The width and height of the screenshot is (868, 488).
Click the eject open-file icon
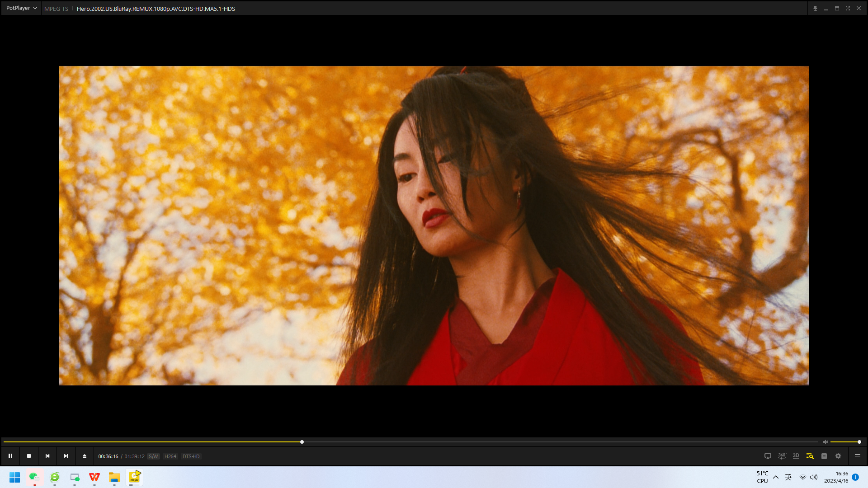point(85,456)
